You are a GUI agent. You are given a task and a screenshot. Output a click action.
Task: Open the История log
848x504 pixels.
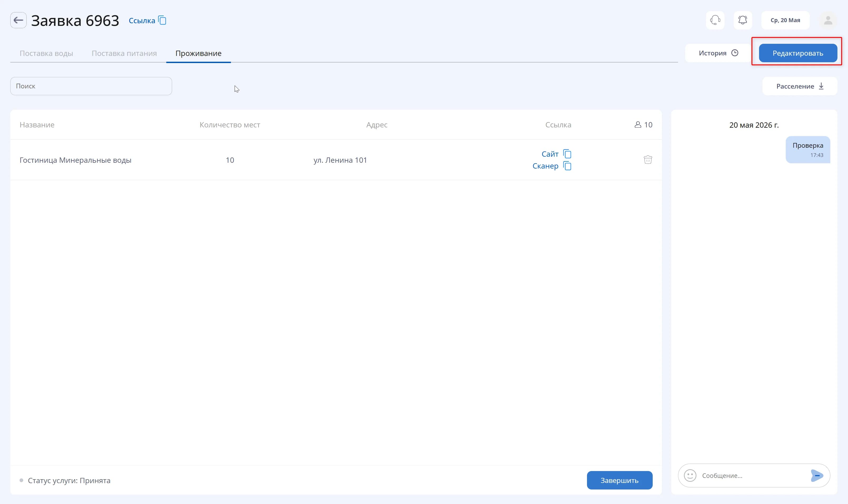pyautogui.click(x=718, y=53)
